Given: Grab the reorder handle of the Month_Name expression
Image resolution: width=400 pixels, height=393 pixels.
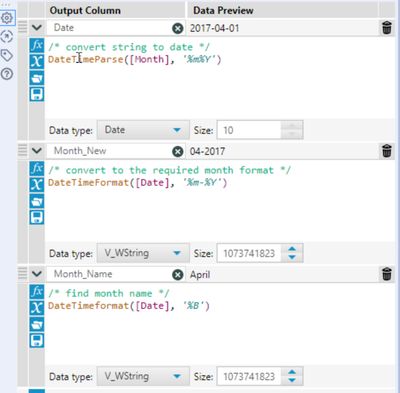Looking at the screenshot, I should click(22, 273).
